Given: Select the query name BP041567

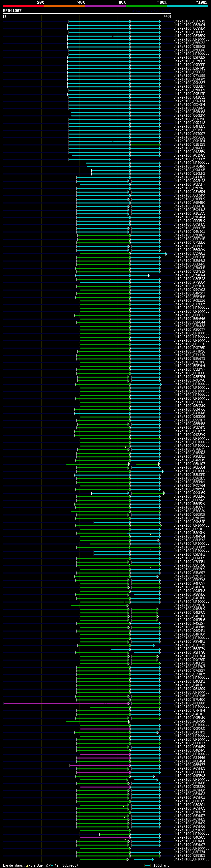Looking at the screenshot, I should coord(13,11).
